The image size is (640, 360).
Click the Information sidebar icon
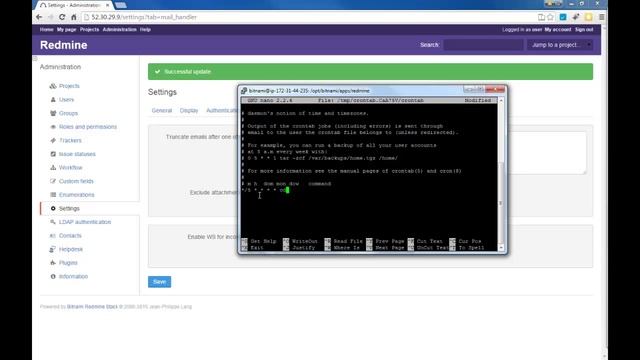[53, 276]
